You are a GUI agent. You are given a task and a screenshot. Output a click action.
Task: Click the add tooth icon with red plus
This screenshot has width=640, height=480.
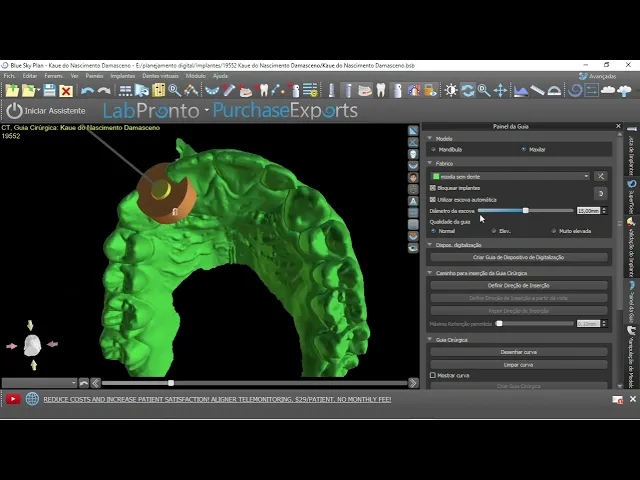pyautogui.click(x=263, y=90)
